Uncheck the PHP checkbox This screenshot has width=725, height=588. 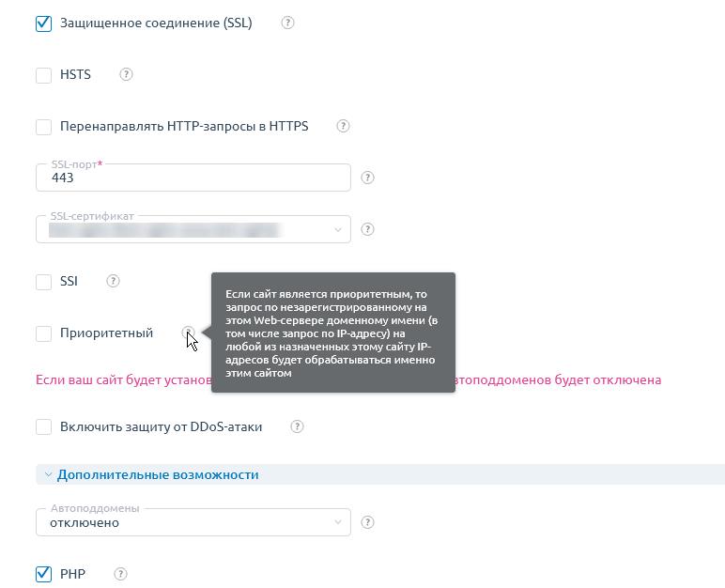[43, 574]
